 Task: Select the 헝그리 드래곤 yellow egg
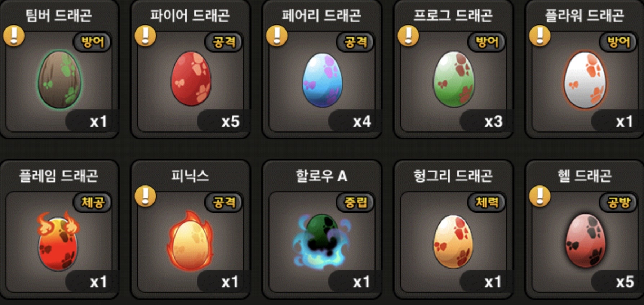pos(453,242)
